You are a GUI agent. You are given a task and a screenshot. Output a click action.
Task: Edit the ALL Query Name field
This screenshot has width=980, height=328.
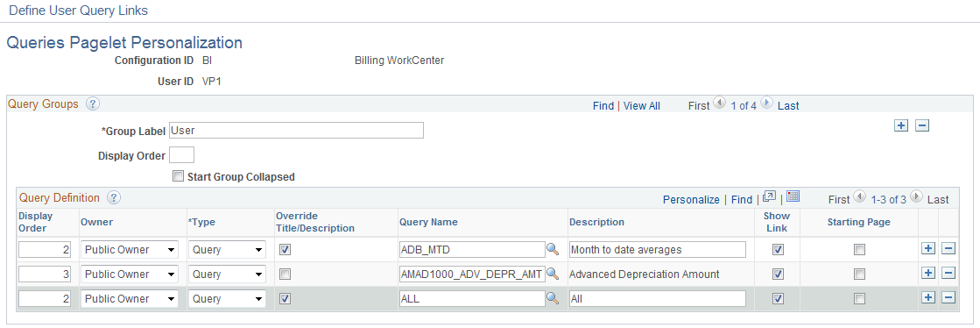(x=472, y=299)
